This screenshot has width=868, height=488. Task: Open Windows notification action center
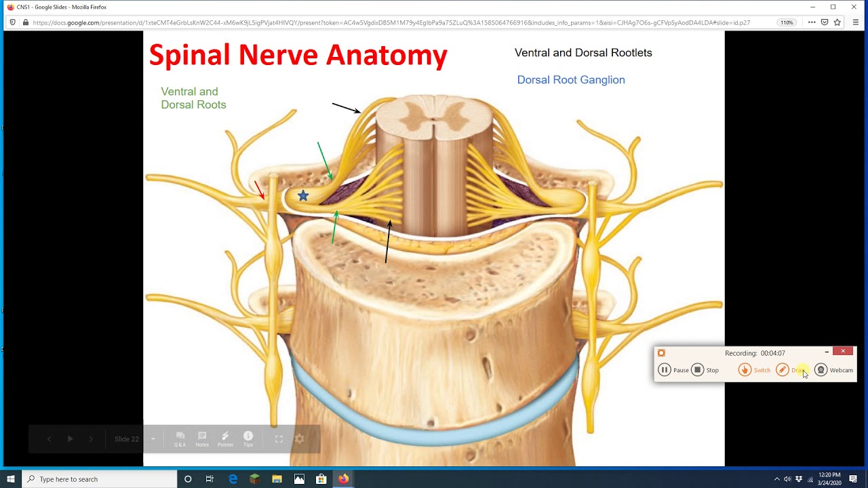click(853, 479)
